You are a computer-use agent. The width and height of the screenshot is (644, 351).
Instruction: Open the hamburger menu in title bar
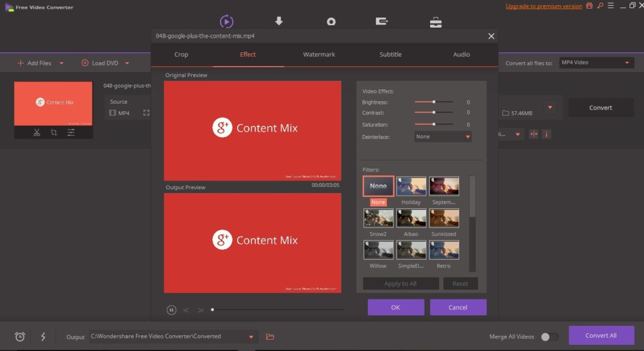pyautogui.click(x=611, y=6)
